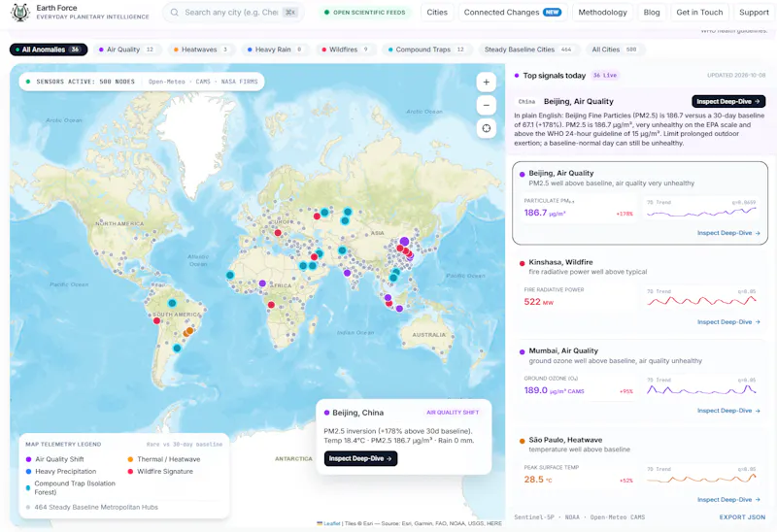This screenshot has height=532, width=777.
Task: Click the Heavy Precipitation legend entry
Action: tap(61, 472)
